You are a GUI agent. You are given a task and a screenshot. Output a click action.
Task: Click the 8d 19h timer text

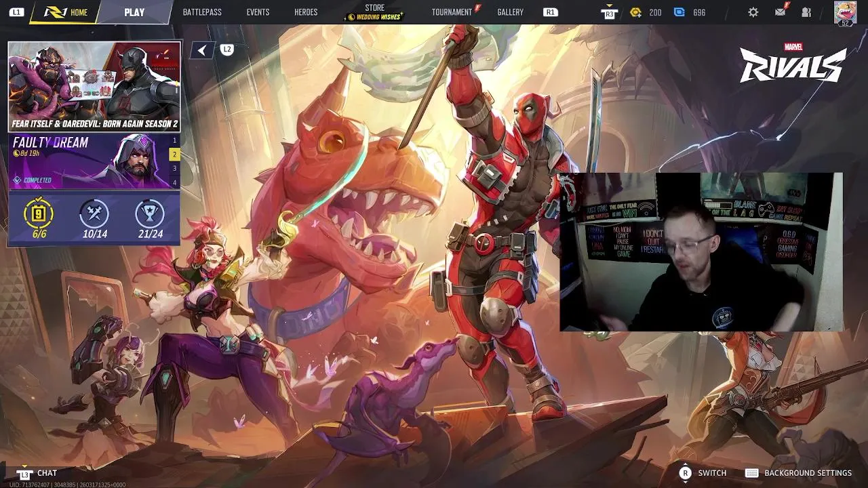coord(30,154)
